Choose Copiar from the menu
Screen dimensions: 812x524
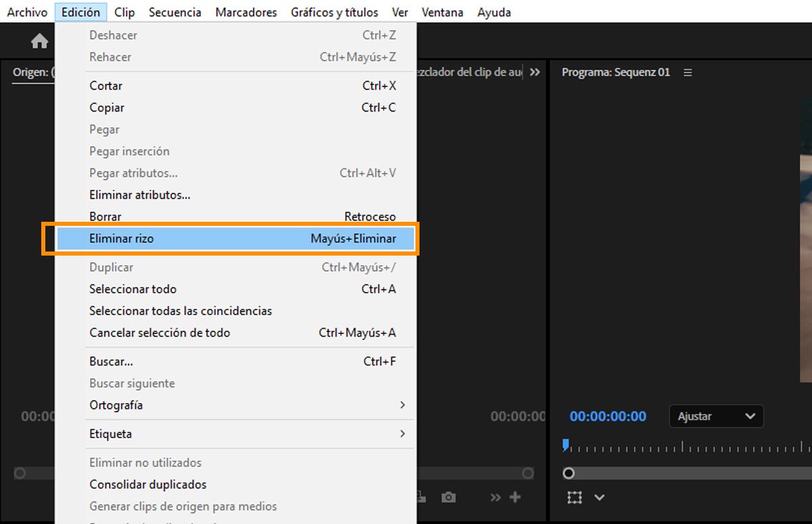(235, 108)
